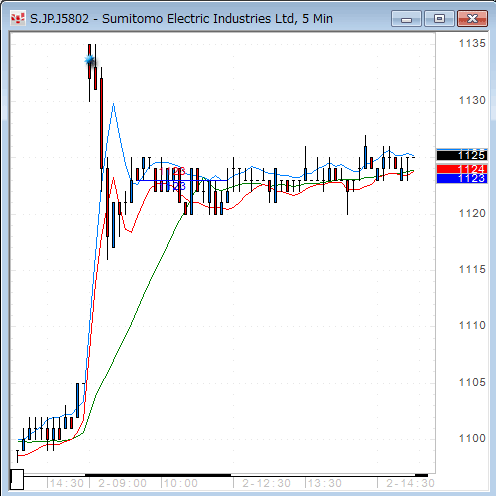Click the 1115 price scale label
The width and height of the screenshot is (496, 496).
pyautogui.click(x=472, y=269)
